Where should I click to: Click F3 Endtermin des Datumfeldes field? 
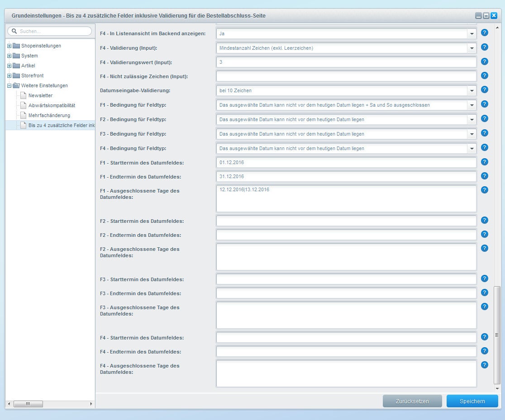click(346, 293)
